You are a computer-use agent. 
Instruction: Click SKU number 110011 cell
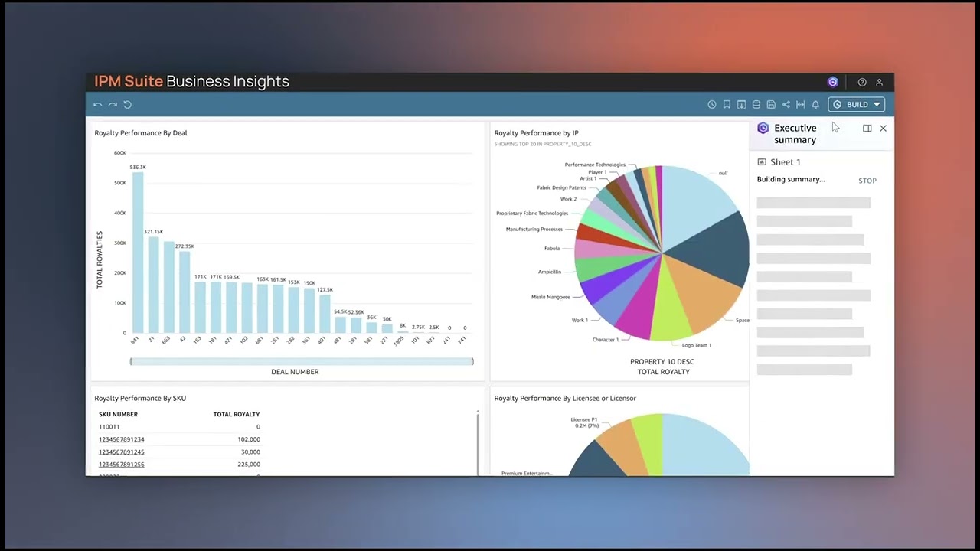click(109, 427)
